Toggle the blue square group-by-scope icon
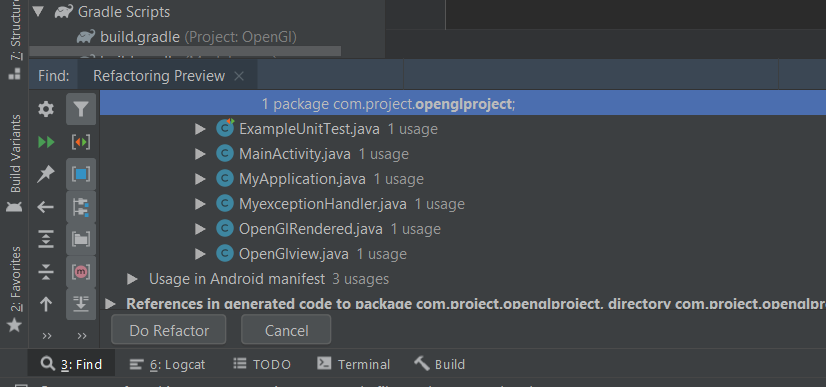This screenshot has width=826, height=387. (81, 174)
